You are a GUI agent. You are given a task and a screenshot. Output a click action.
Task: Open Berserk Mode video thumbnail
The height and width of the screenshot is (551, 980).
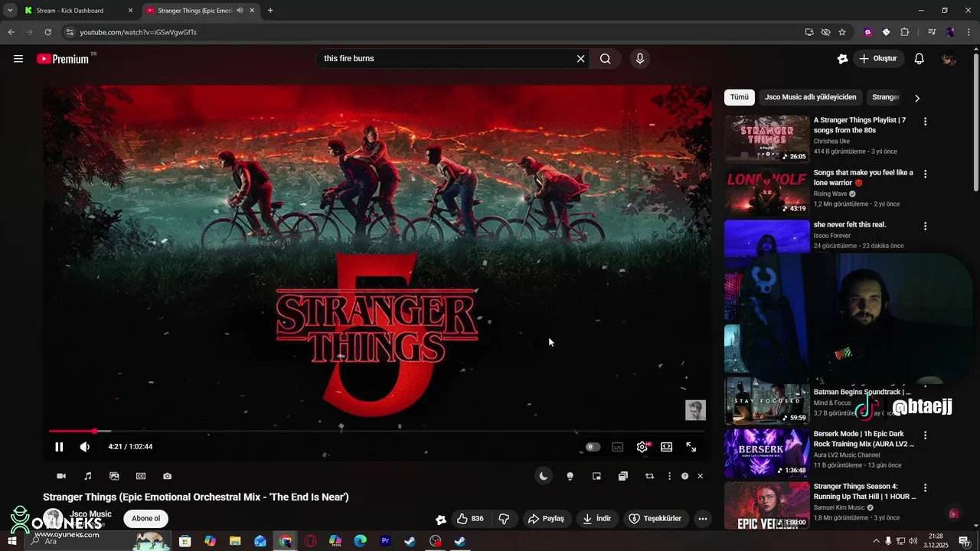766,452
